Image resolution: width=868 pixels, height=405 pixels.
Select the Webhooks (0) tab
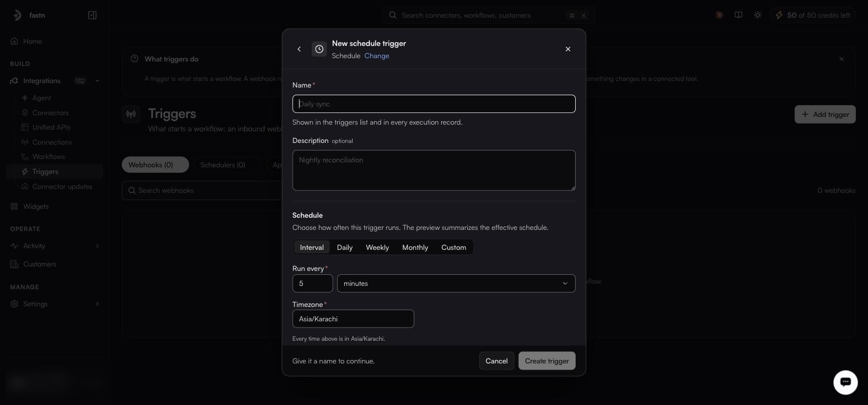tap(155, 165)
